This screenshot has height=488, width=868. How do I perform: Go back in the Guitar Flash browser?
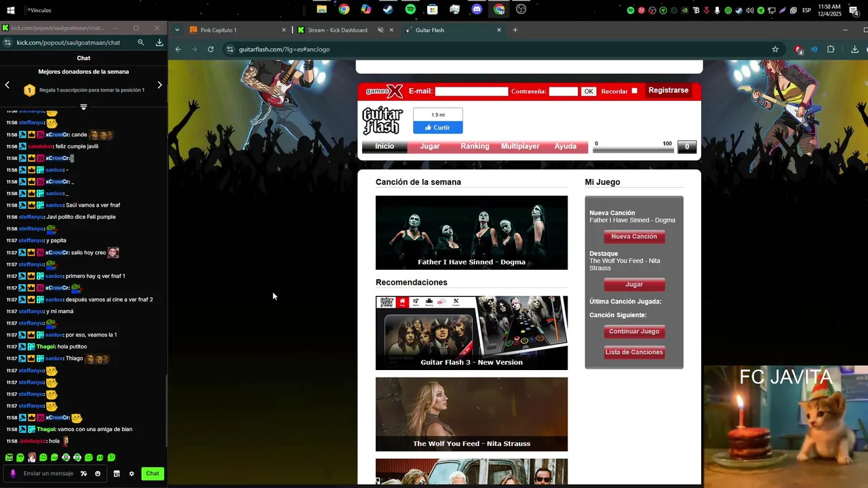coord(178,49)
